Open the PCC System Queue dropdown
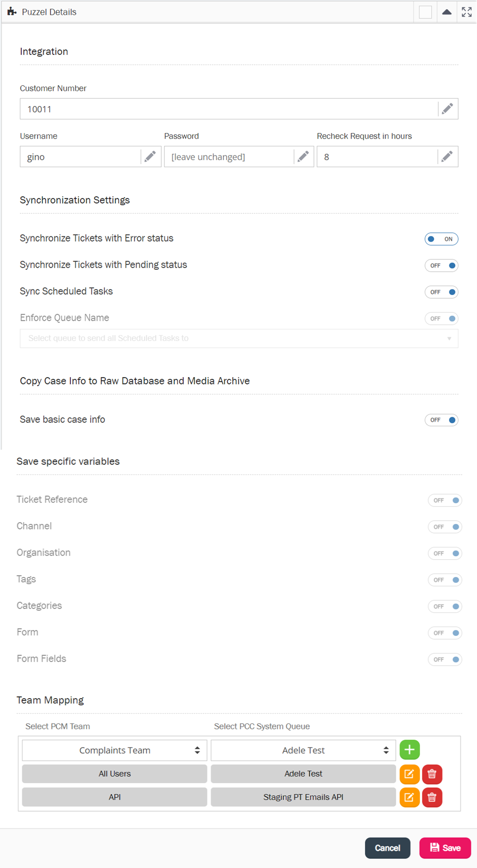This screenshot has height=868, width=477. (303, 750)
